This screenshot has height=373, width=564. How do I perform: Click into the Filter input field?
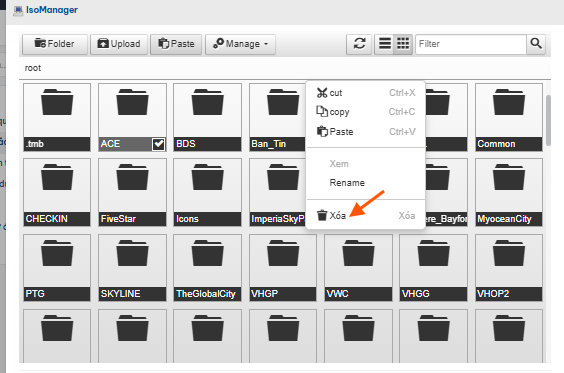click(x=470, y=44)
